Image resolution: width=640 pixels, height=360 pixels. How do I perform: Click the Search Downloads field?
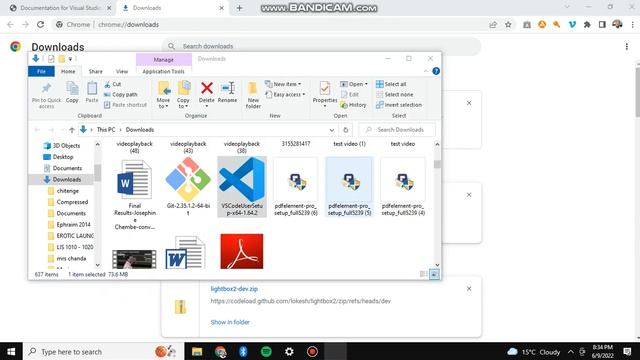tap(397, 129)
